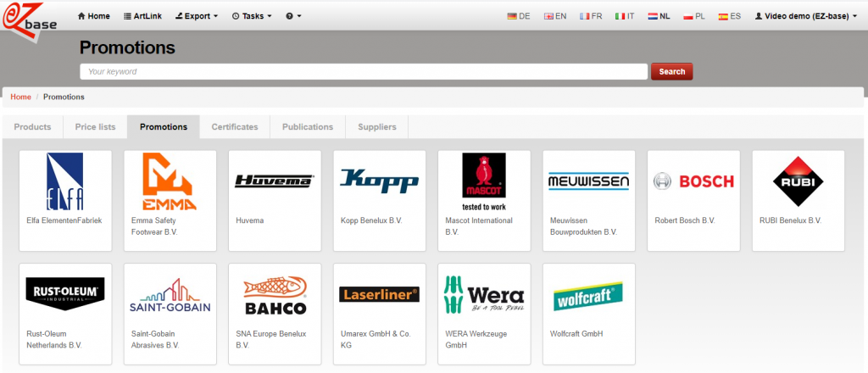Follow the Home breadcrumb link
The height and width of the screenshot is (373, 868).
[20, 97]
